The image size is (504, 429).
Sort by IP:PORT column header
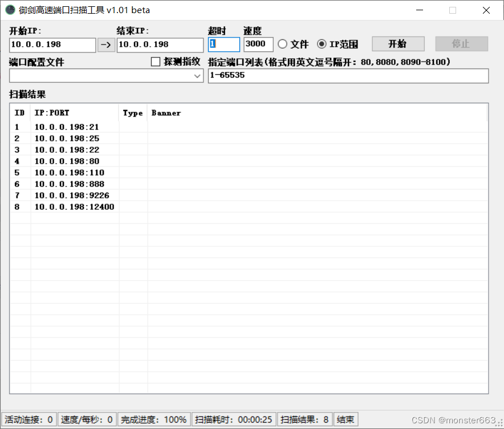tap(75, 113)
